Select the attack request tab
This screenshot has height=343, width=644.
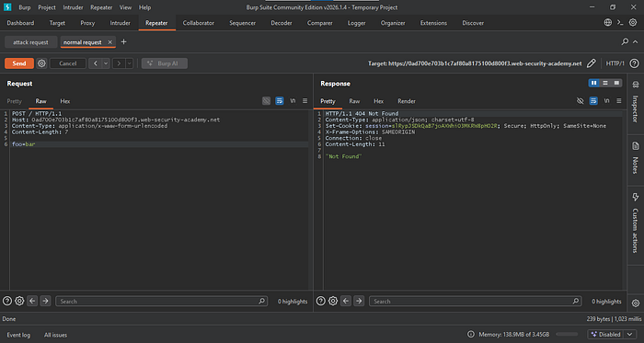pos(30,42)
